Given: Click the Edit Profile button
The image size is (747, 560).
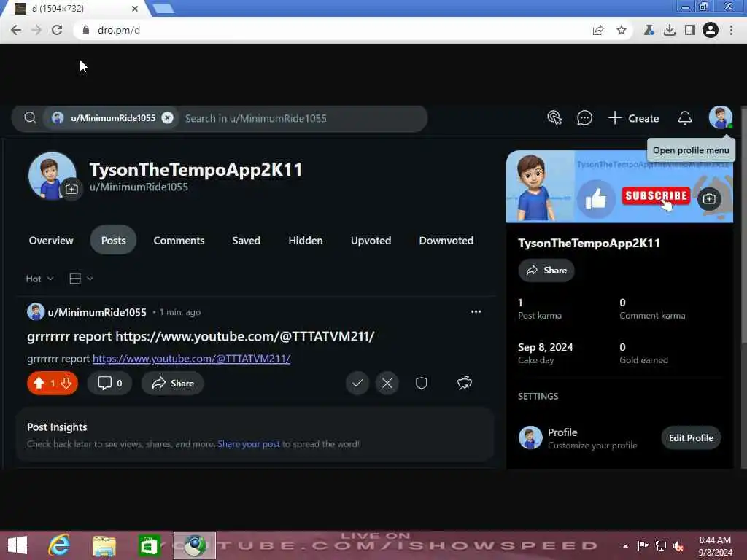Looking at the screenshot, I should [x=691, y=437].
